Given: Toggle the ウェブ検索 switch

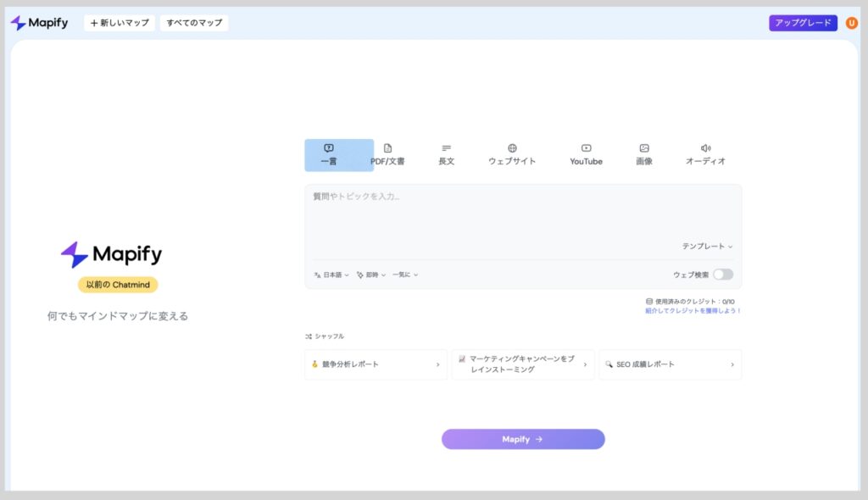Looking at the screenshot, I should pyautogui.click(x=722, y=275).
